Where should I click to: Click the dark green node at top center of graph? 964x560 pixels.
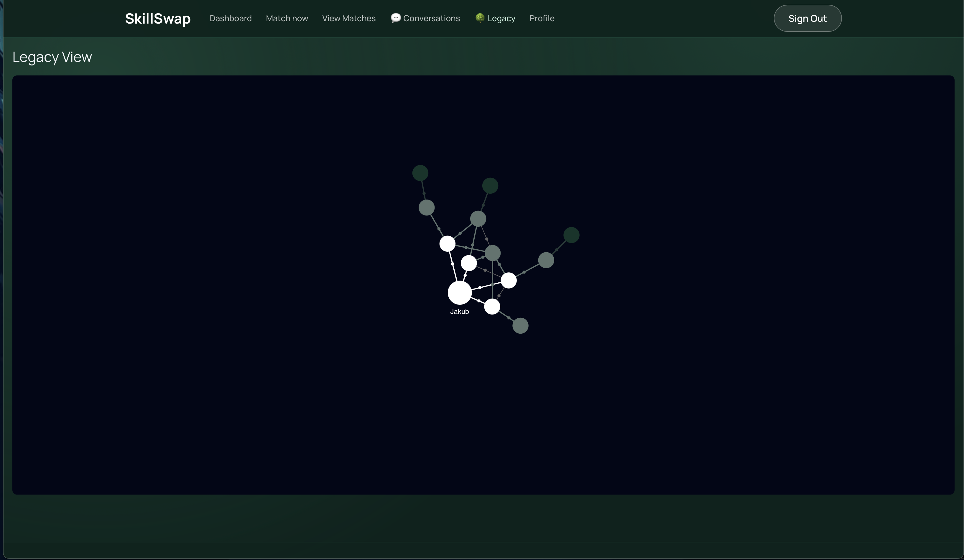pos(490,185)
